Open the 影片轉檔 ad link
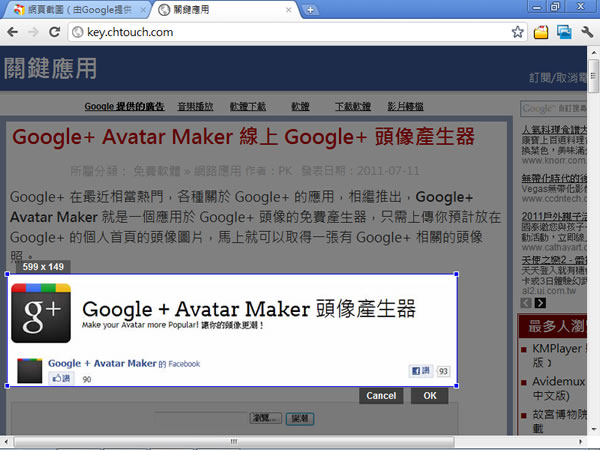 click(405, 106)
